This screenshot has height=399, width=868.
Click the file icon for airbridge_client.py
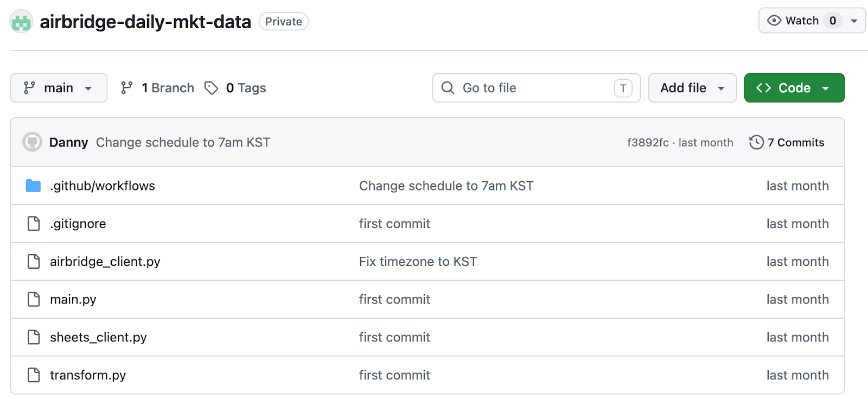click(34, 262)
